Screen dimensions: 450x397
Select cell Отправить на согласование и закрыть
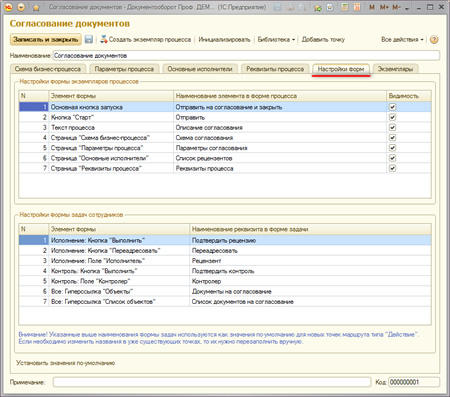tap(280, 107)
